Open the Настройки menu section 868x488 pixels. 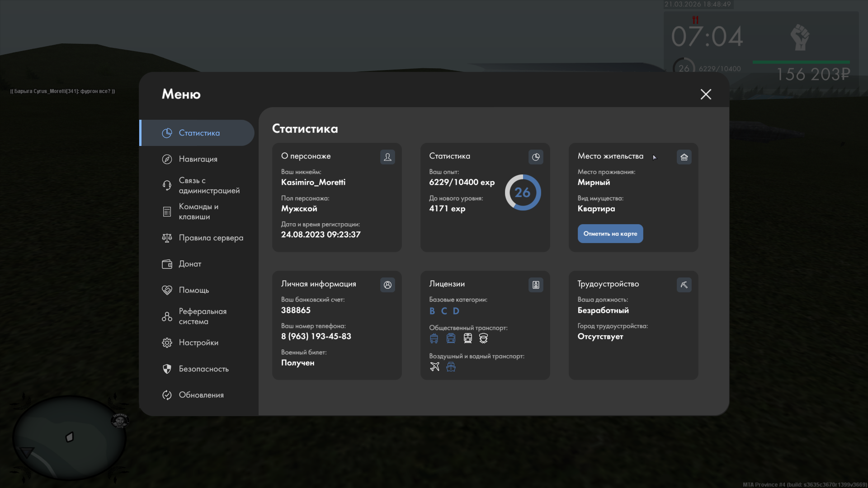click(198, 343)
